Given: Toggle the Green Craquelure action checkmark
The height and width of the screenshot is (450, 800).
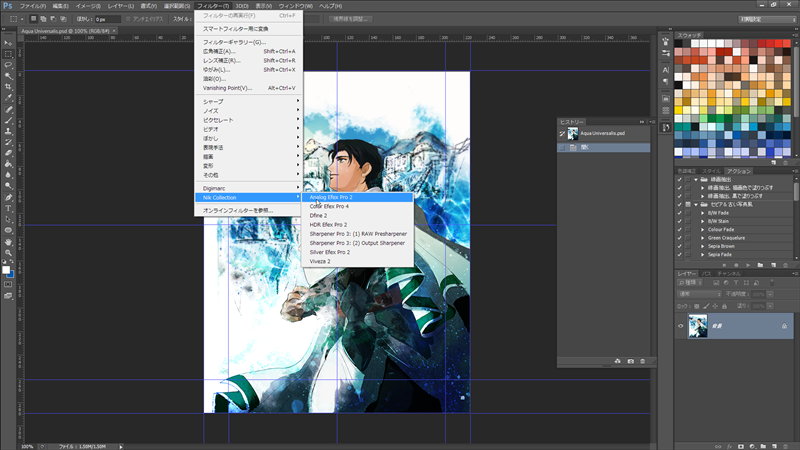Looking at the screenshot, I should (x=679, y=238).
